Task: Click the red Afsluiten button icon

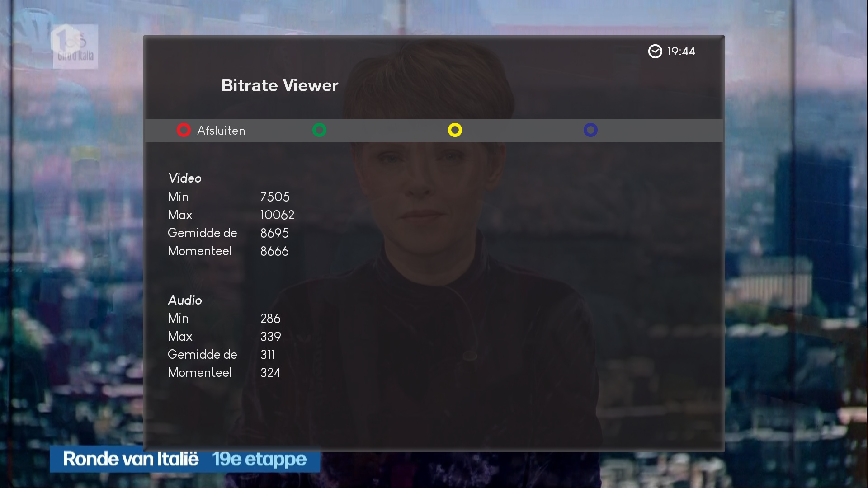Action: pos(184,130)
